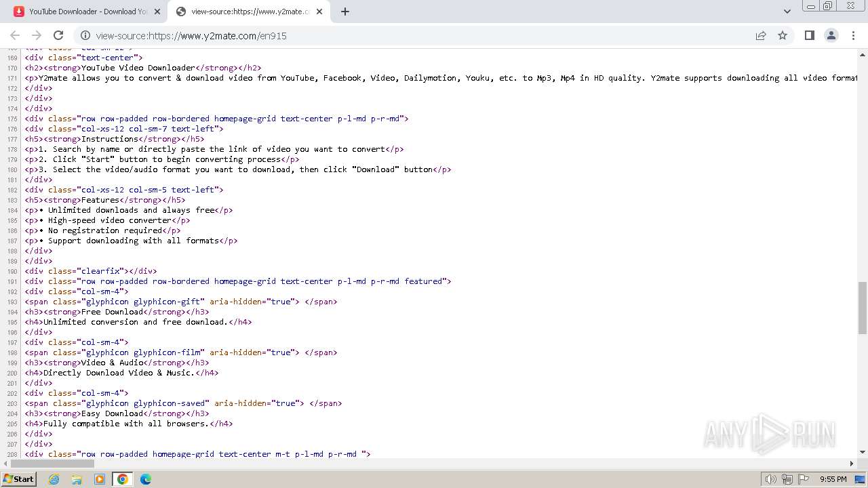Click "High-speed video converter" text

(x=109, y=220)
